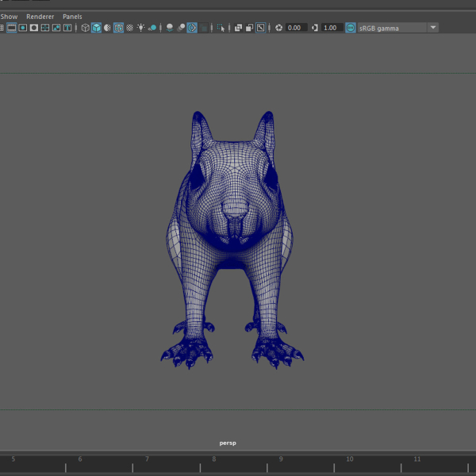The width and height of the screenshot is (476, 476).
Task: Open the sRGB gamma view transform dropdown
Action: tap(397, 28)
